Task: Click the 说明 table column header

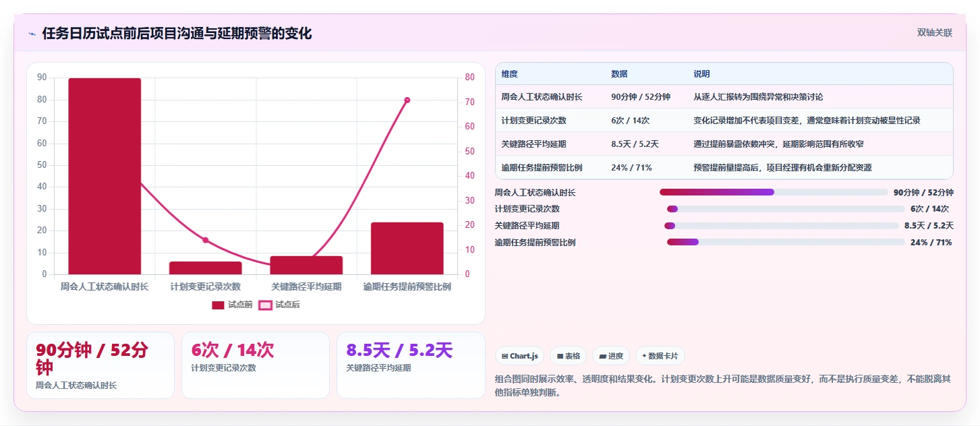Action: [701, 74]
